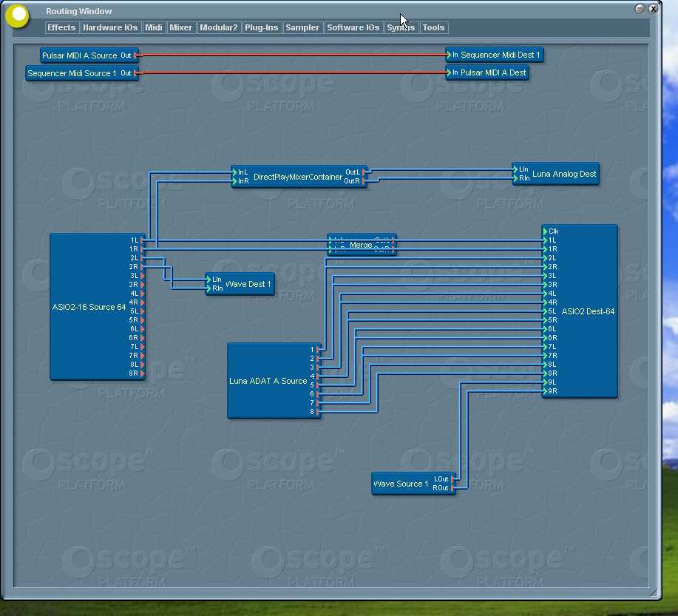Viewport: 678px width, 616px height.
Task: Click 5R output port on ASIO2-16 Source 64
Action: click(x=142, y=320)
